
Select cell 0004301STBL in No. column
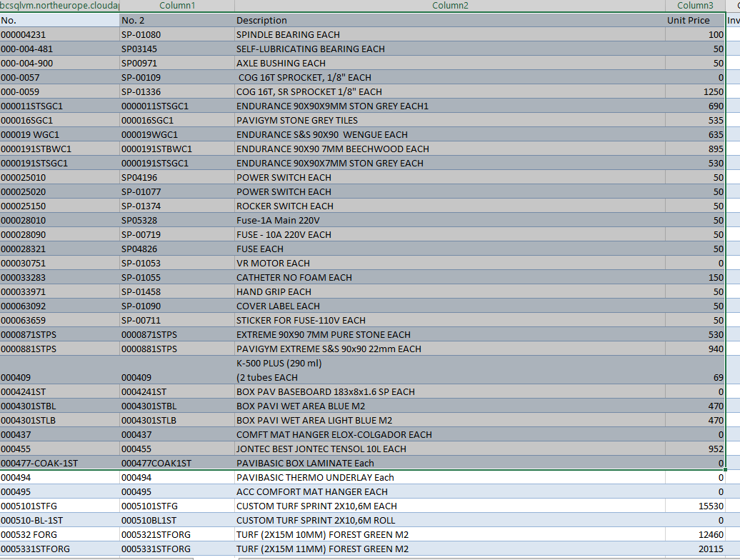click(x=59, y=406)
